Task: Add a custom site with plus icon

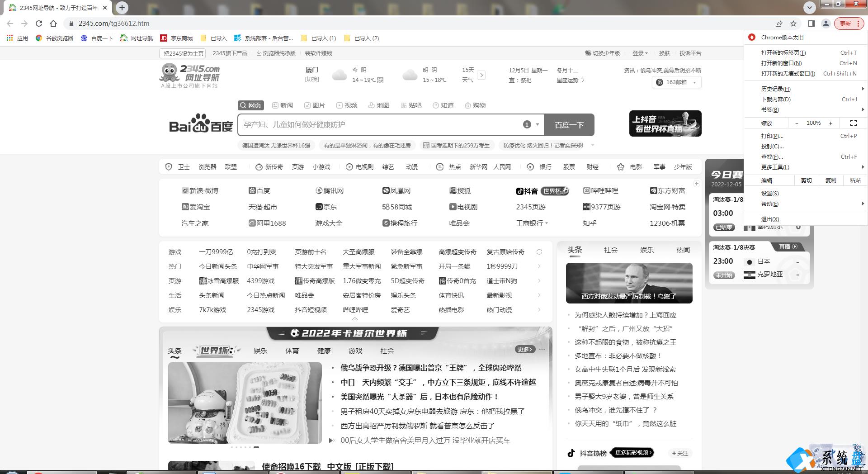Action: [697, 184]
